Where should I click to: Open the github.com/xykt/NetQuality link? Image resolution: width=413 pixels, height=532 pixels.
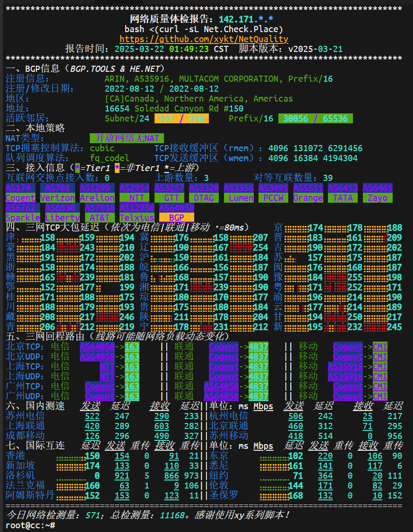pos(204,39)
